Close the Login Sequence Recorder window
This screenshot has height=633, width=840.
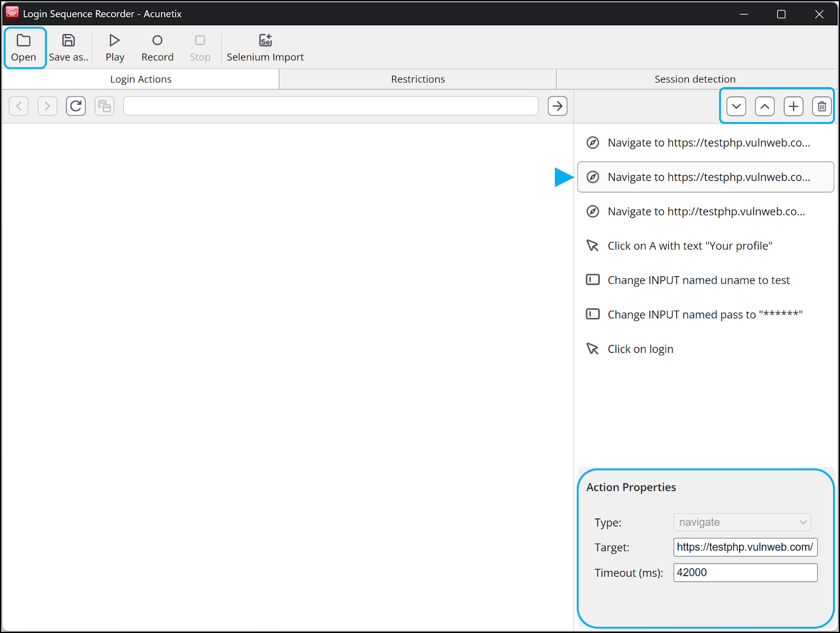pyautogui.click(x=819, y=14)
